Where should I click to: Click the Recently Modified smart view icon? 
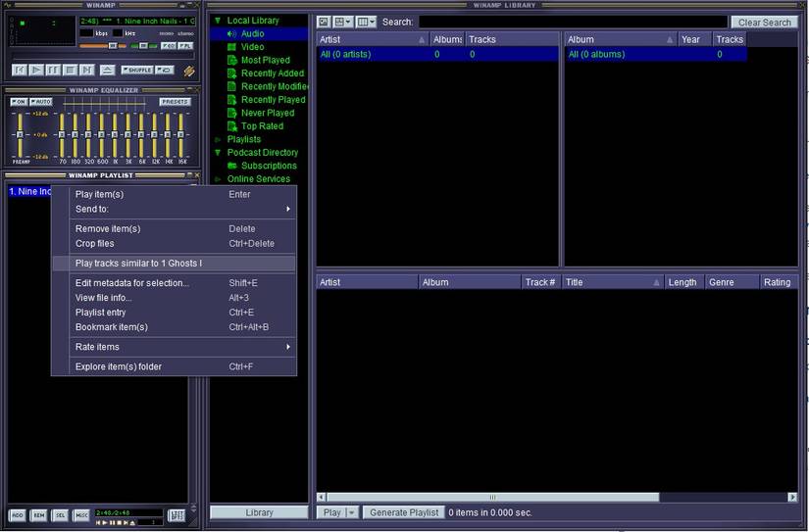click(232, 86)
